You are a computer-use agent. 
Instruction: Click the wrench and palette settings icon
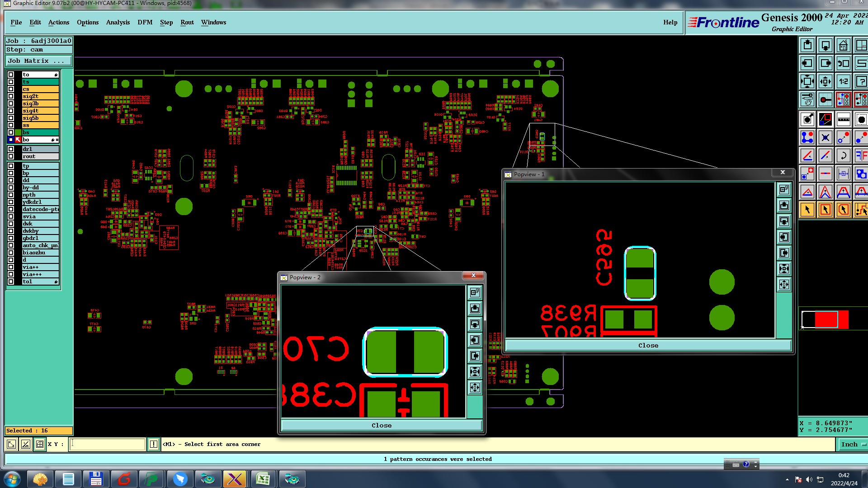coord(807,99)
